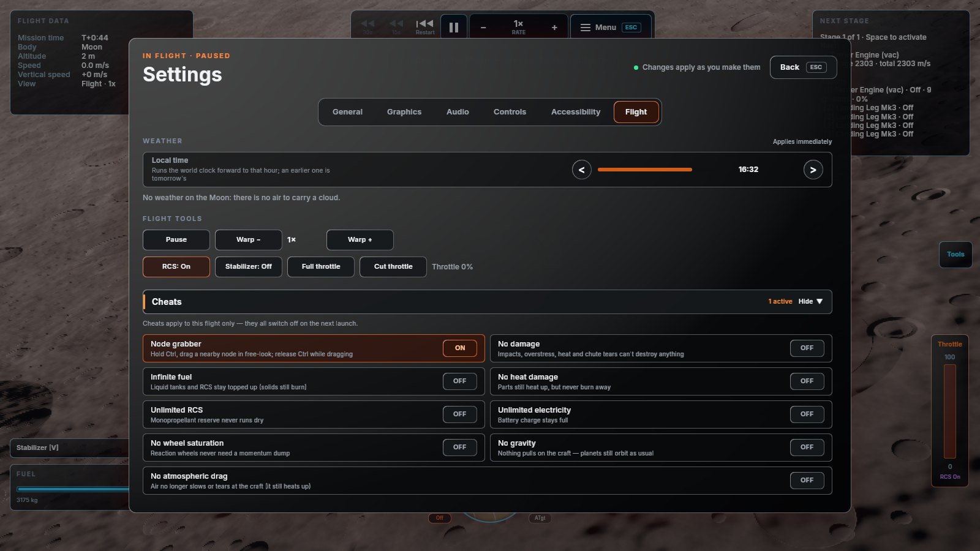The image size is (980, 551).
Task: Click the 'Throttle 0%' readout
Action: point(452,267)
